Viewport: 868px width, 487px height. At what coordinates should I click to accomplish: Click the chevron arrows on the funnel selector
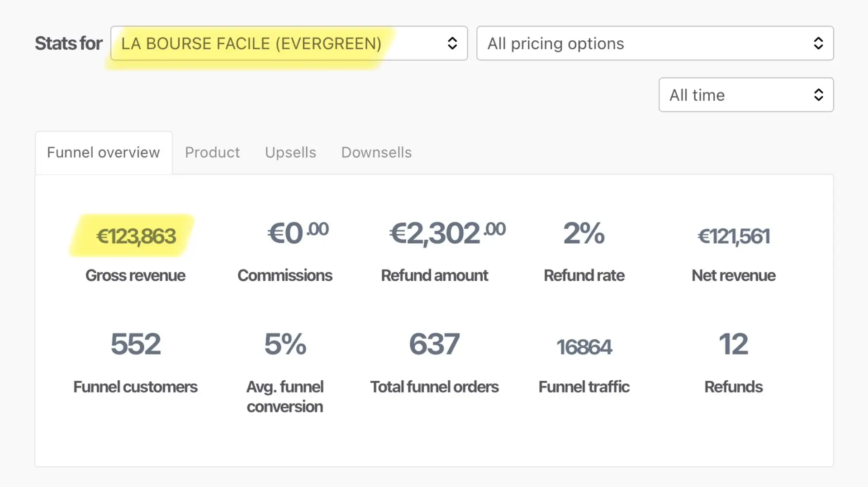tap(452, 43)
